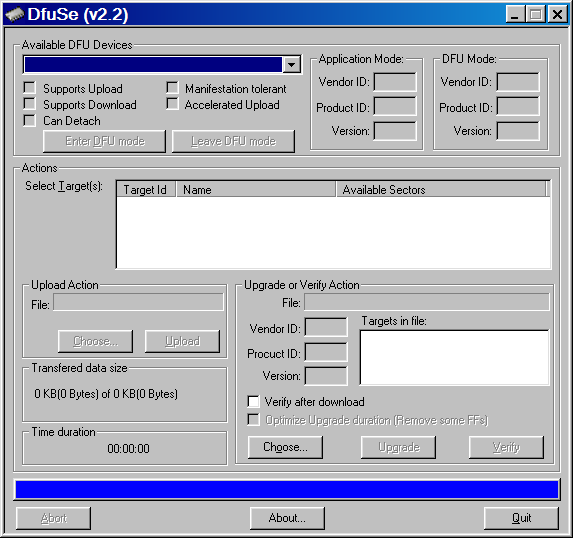
Task: Click DFU Mode Version field
Action: click(518, 131)
